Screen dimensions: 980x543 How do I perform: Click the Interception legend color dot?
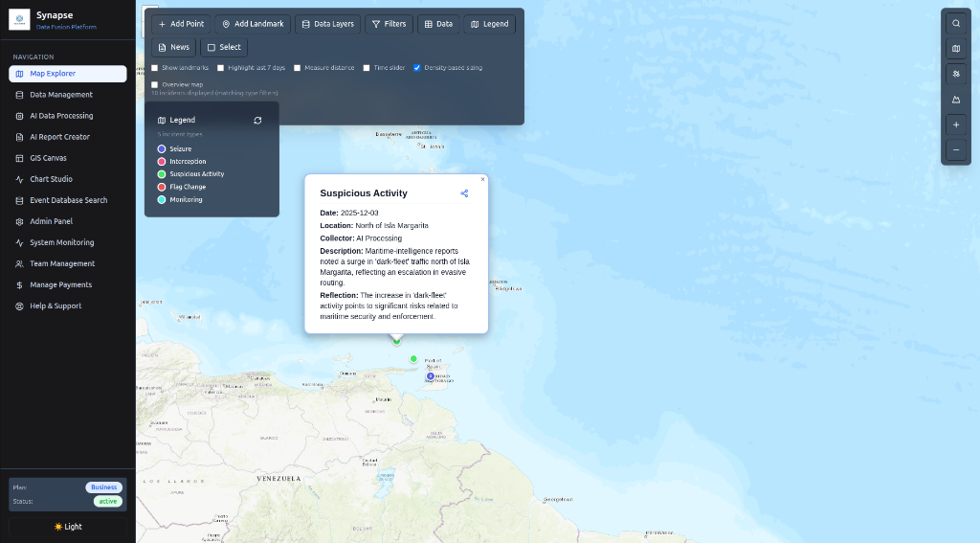pyautogui.click(x=162, y=162)
